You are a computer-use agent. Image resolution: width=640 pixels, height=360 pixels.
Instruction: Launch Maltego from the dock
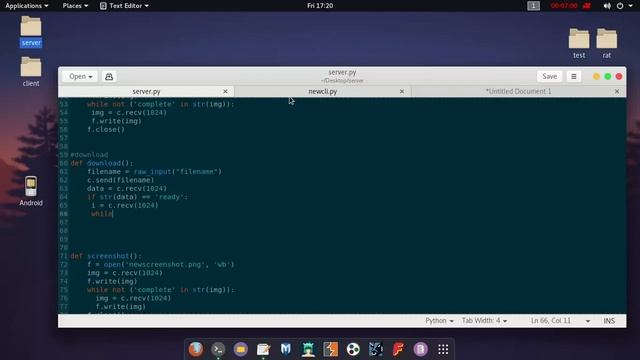pyautogui.click(x=376, y=349)
